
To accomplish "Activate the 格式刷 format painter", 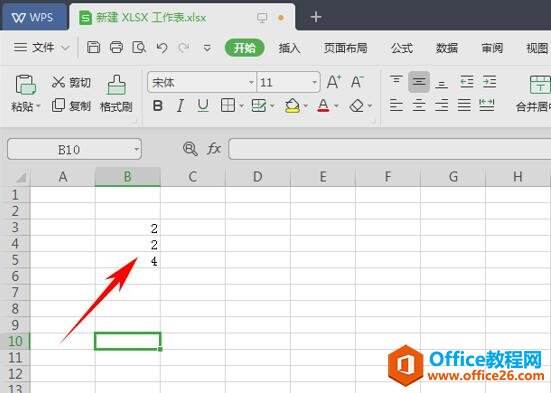I will (116, 94).
